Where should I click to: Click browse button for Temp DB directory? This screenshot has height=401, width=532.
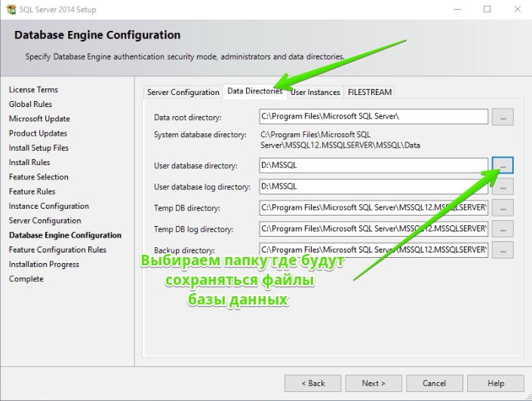coord(503,208)
